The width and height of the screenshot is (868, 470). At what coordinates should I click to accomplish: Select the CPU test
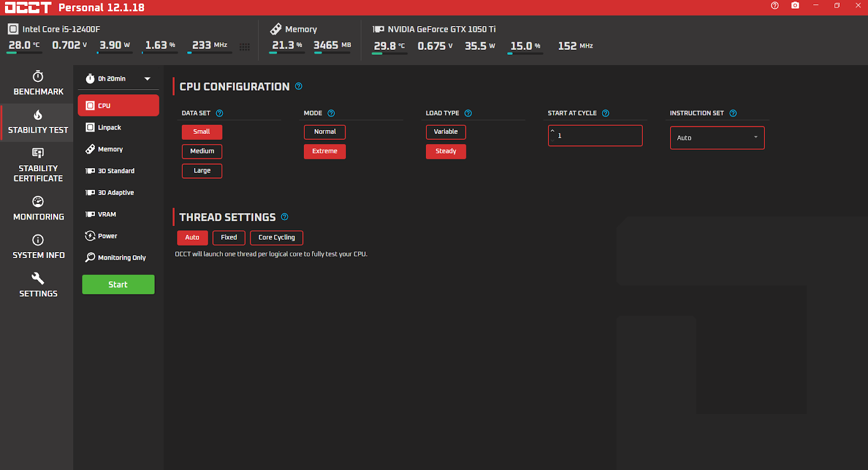118,106
